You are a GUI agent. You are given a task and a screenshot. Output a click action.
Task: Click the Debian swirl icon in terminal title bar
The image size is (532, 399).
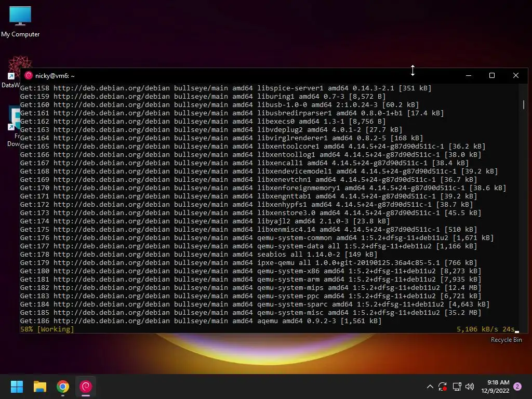(29, 76)
